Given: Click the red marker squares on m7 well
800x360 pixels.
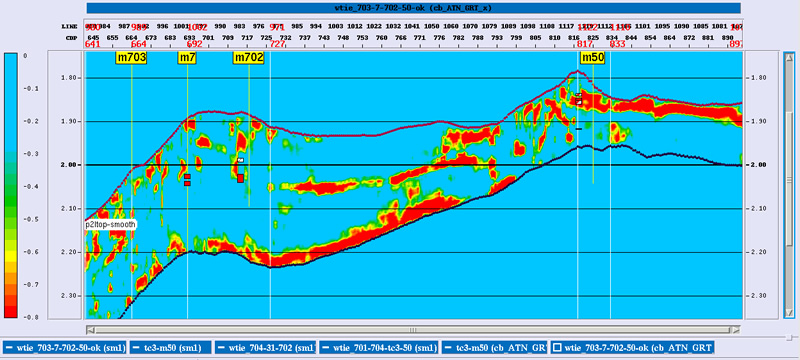Looking at the screenshot, I should click(x=187, y=179).
